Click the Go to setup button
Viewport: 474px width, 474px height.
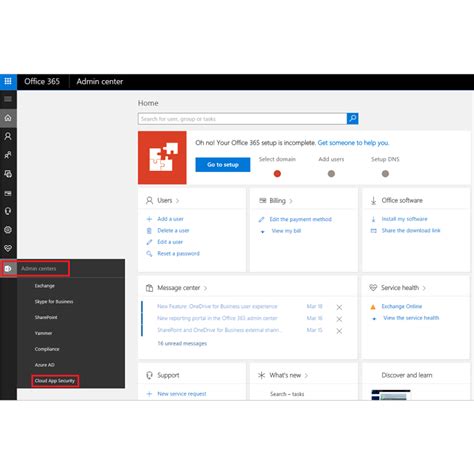pos(223,165)
